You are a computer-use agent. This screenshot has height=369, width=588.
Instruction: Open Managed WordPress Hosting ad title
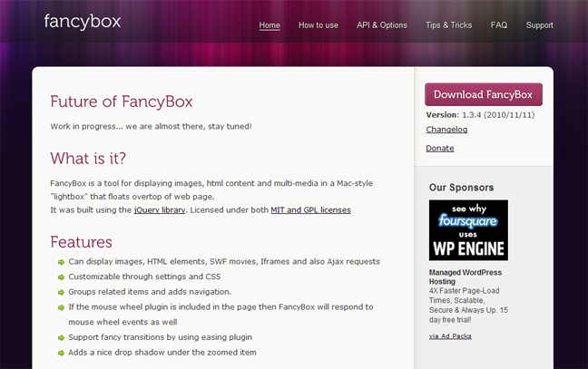(x=465, y=277)
